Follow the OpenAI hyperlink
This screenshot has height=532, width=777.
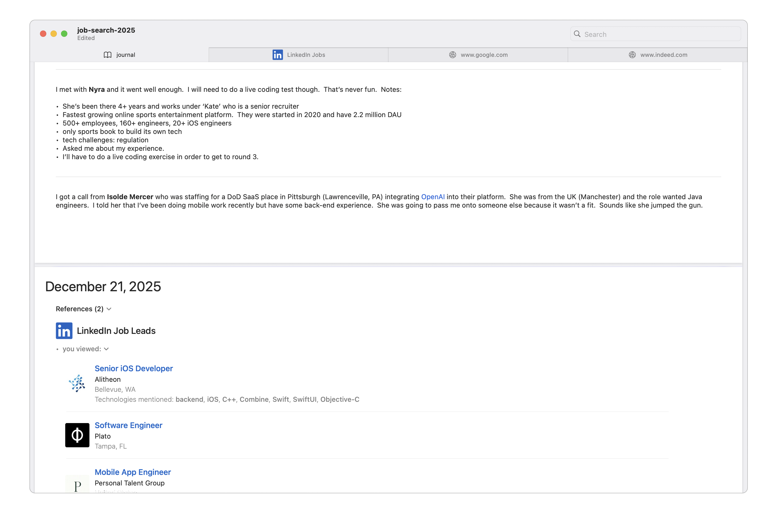pos(433,197)
